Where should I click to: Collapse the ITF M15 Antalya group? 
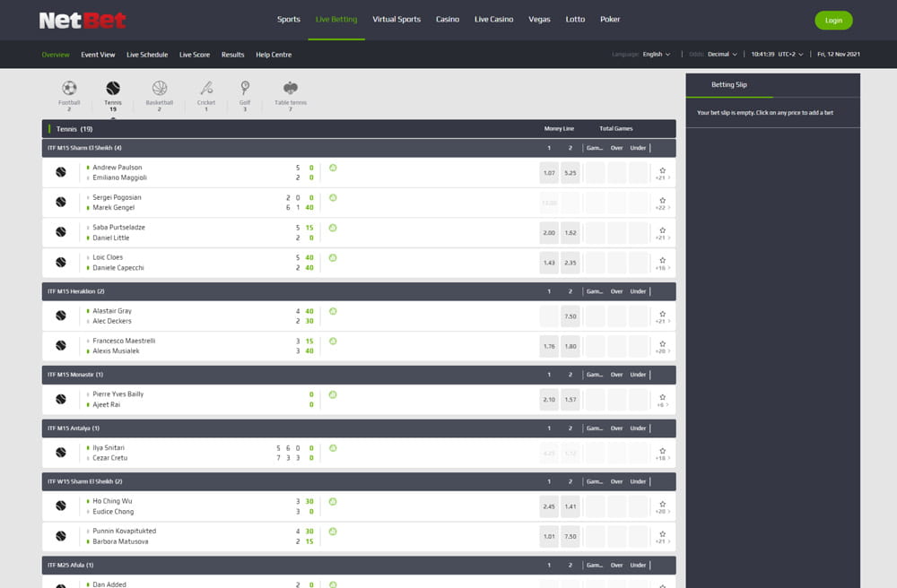click(x=359, y=428)
